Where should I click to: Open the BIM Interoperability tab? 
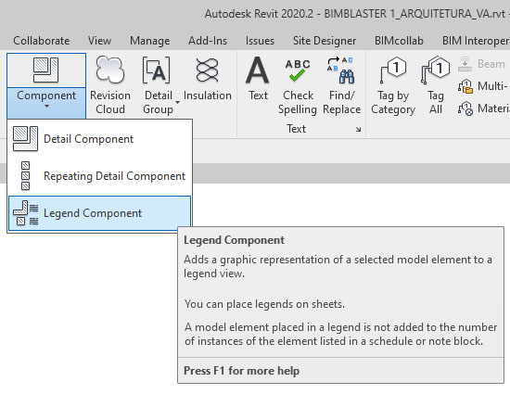(x=476, y=41)
